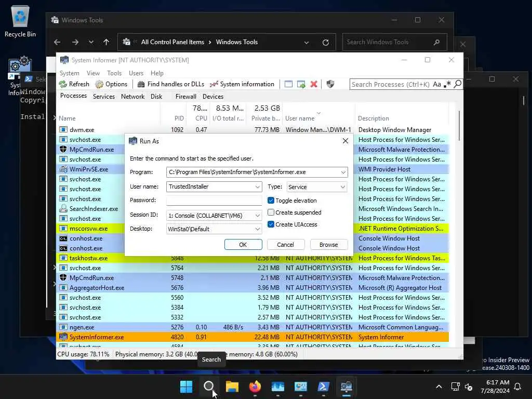Screen dimensions: 532x399
Task: Select AggregatorHost.exe process row
Action: pos(252,288)
